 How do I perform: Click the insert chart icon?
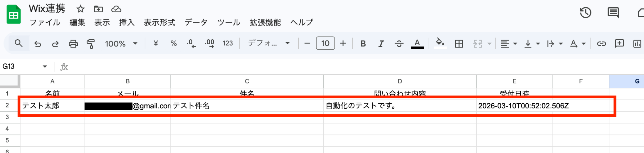click(637, 44)
